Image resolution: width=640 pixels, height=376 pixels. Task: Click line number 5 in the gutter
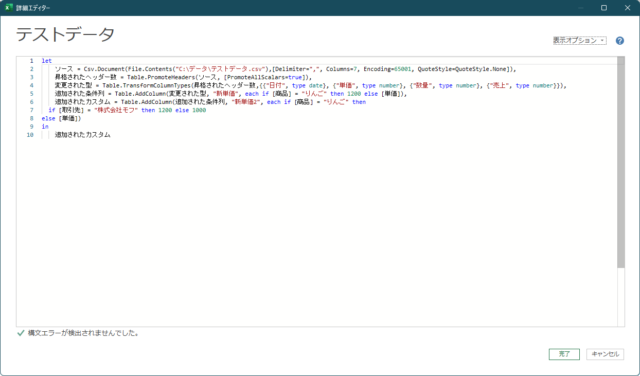point(31,93)
